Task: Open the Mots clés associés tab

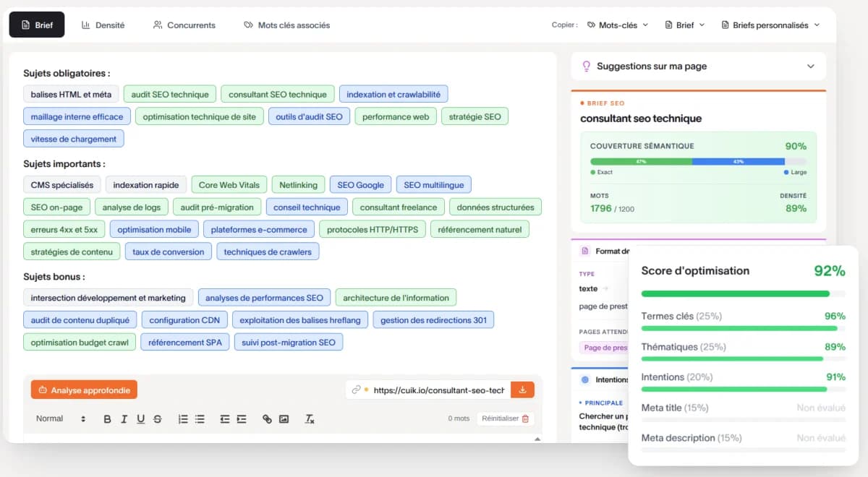Action: 287,25
